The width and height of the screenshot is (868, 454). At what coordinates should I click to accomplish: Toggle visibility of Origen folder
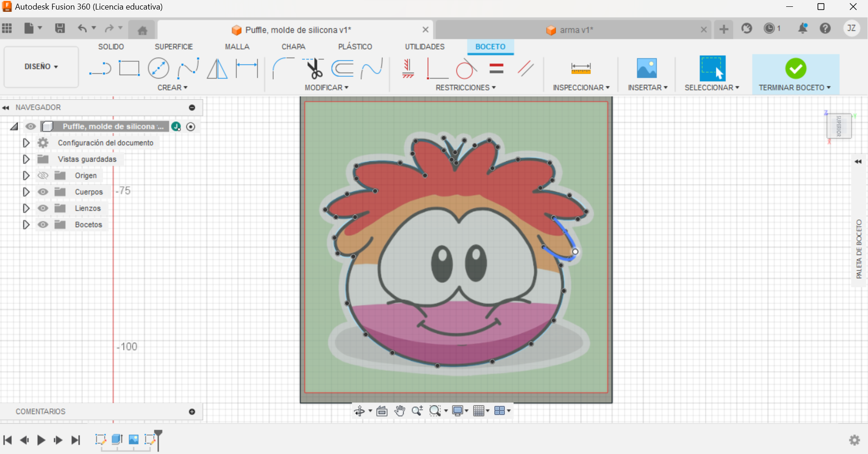click(x=43, y=175)
